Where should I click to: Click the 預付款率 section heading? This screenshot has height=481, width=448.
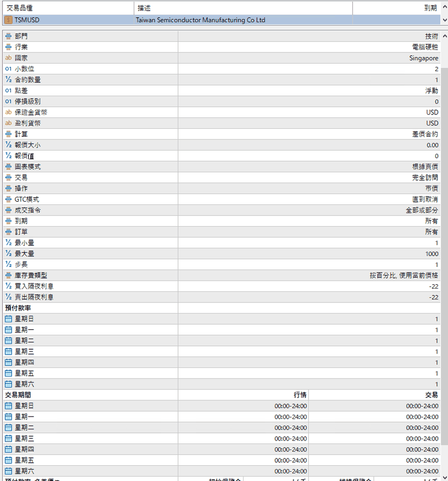click(18, 308)
